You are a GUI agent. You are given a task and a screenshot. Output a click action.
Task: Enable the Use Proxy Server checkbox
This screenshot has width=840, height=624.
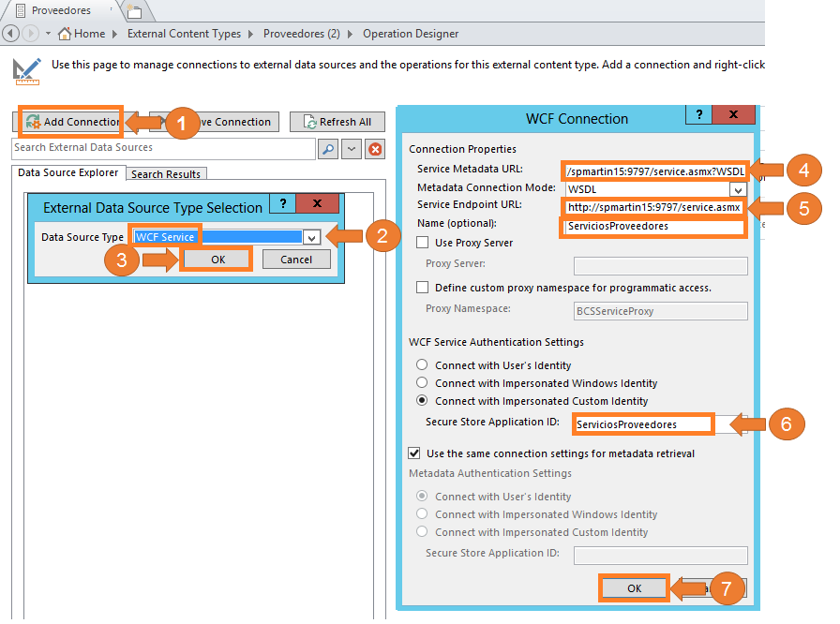423,244
